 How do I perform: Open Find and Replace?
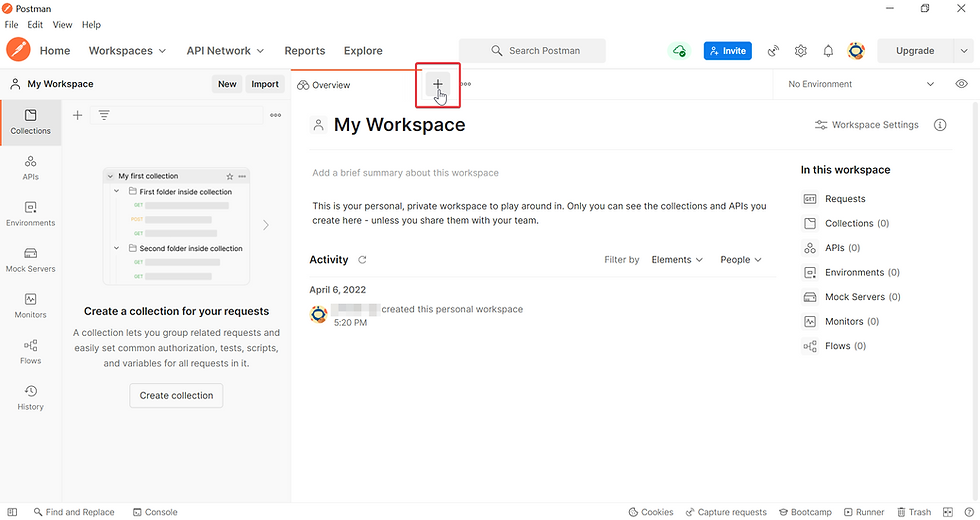(74, 512)
